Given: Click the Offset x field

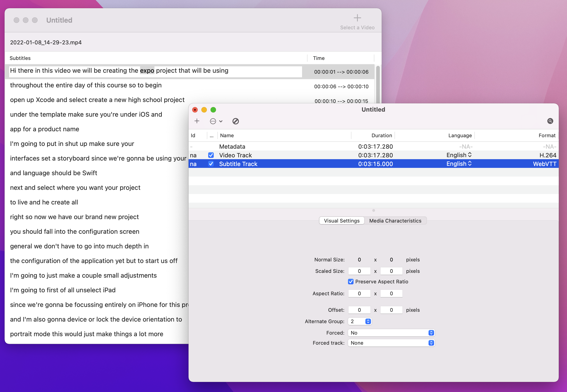Looking at the screenshot, I should point(359,310).
